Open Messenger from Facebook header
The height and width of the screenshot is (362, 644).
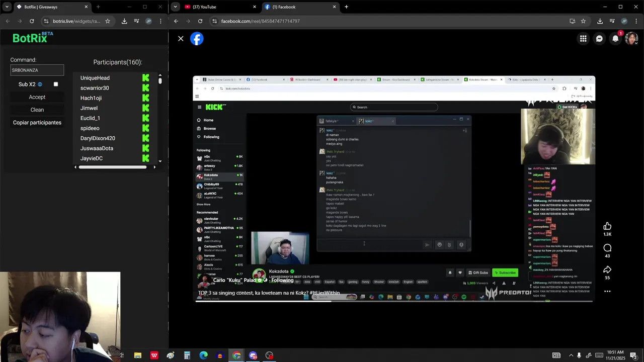click(x=599, y=39)
